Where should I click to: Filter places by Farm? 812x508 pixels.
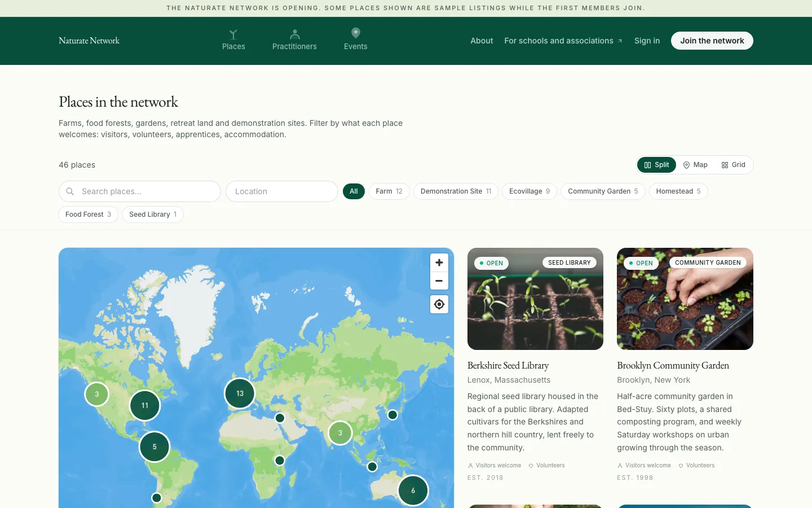point(389,191)
